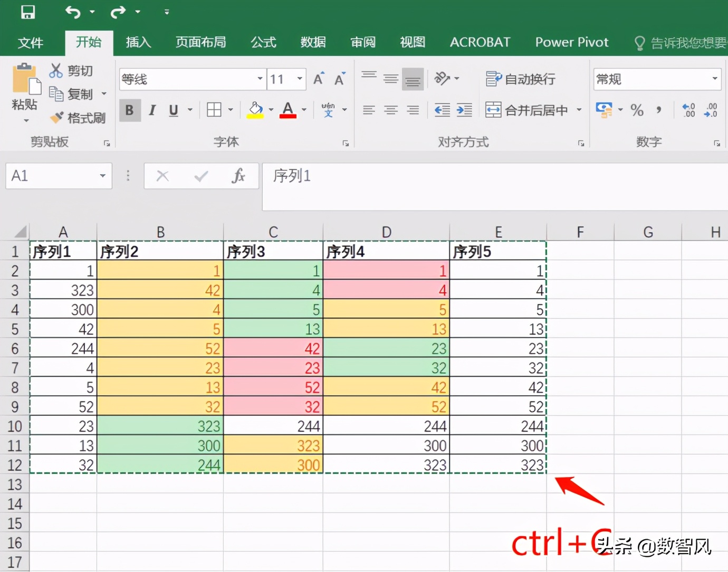Image resolution: width=728 pixels, height=572 pixels.
Task: Open the number format 常规 dropdown
Action: click(714, 79)
